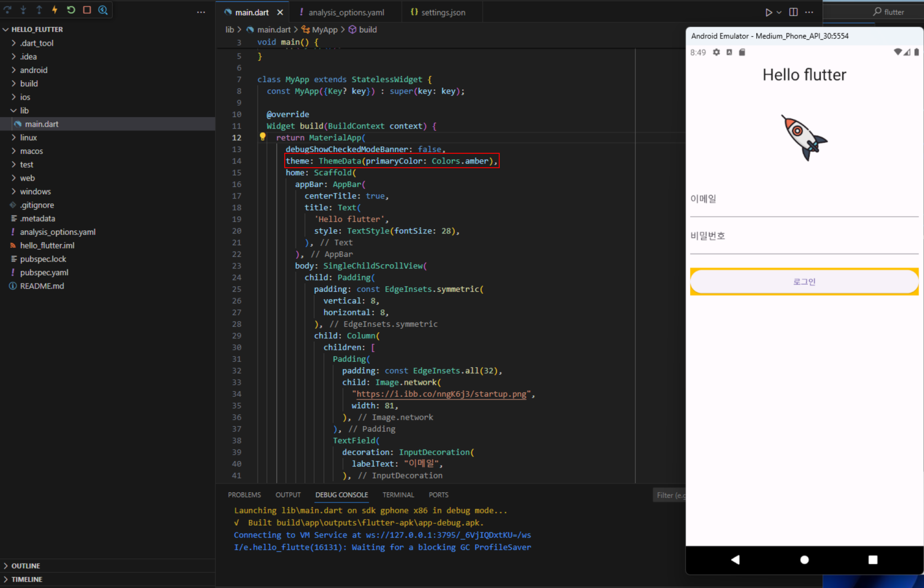Expand the web folder
924x588 pixels.
click(x=13, y=178)
